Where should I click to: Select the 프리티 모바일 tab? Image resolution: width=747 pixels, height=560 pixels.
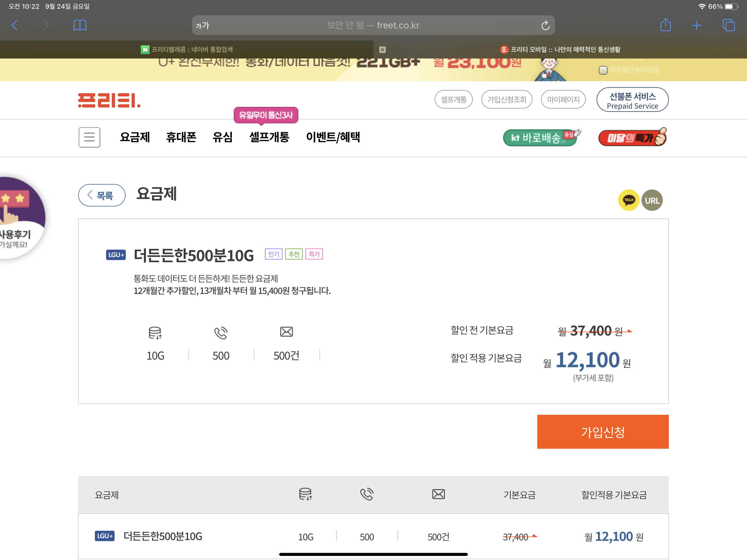tap(560, 50)
